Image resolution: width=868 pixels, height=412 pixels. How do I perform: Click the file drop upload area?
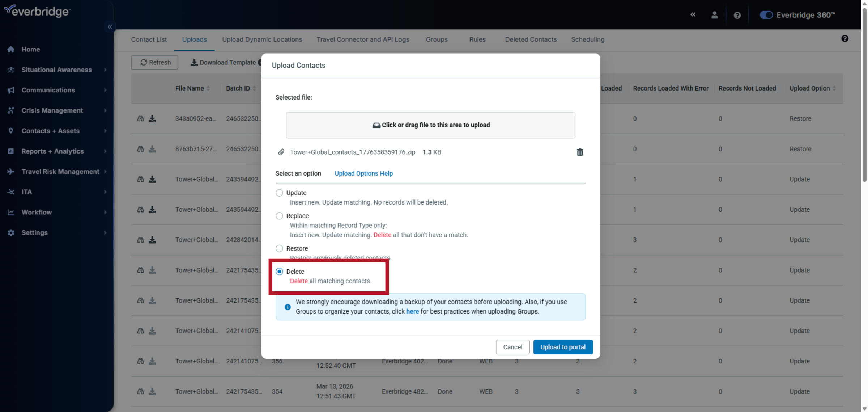click(x=430, y=125)
